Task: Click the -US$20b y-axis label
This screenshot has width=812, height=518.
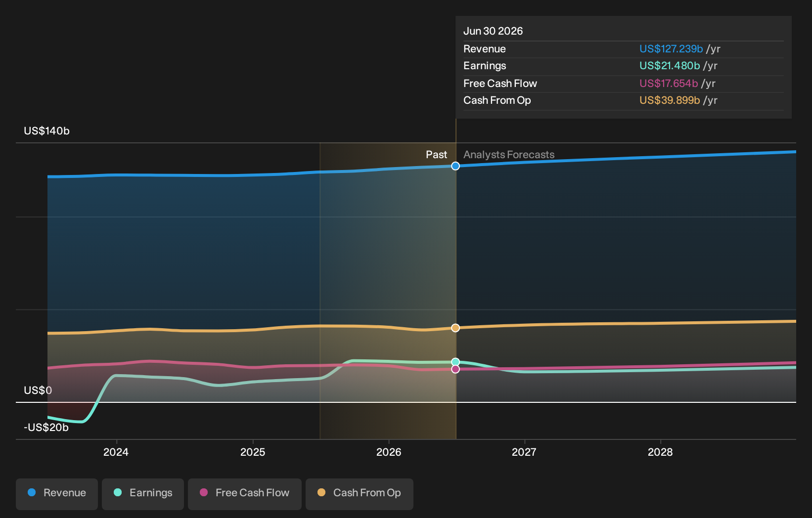Action: pos(46,428)
